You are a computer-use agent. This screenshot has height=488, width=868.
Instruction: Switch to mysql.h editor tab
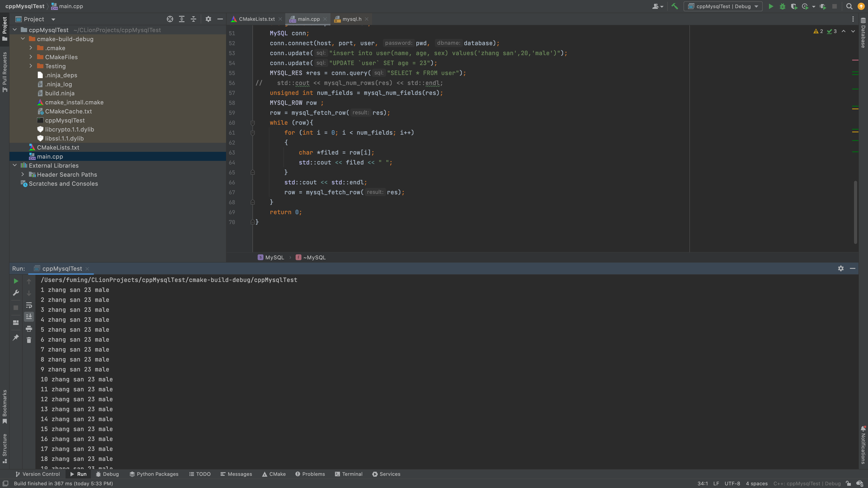tap(351, 19)
